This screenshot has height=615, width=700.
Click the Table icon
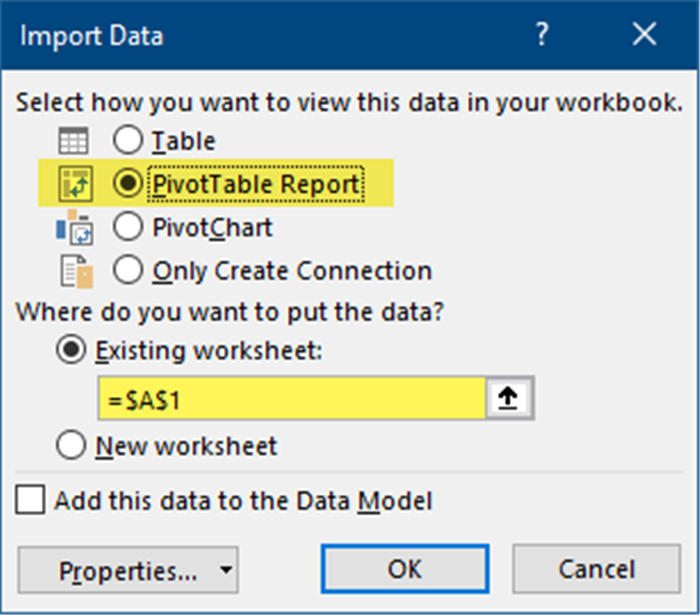click(x=74, y=142)
